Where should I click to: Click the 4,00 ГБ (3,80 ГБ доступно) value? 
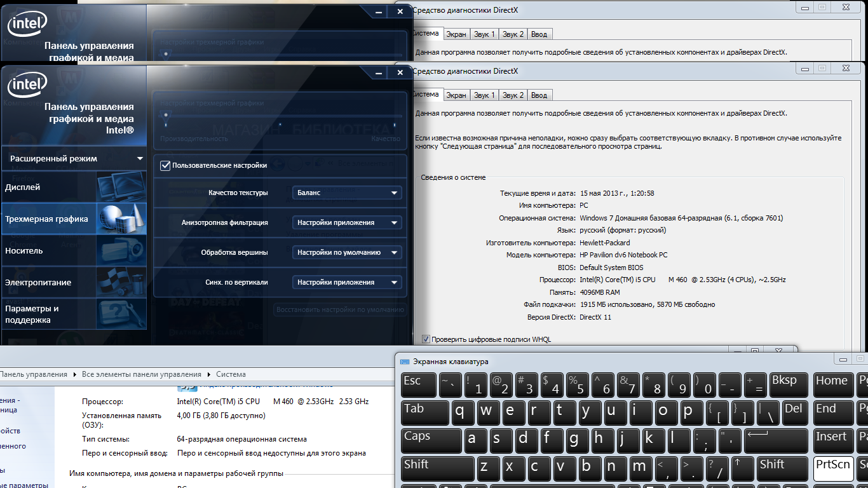[221, 416]
